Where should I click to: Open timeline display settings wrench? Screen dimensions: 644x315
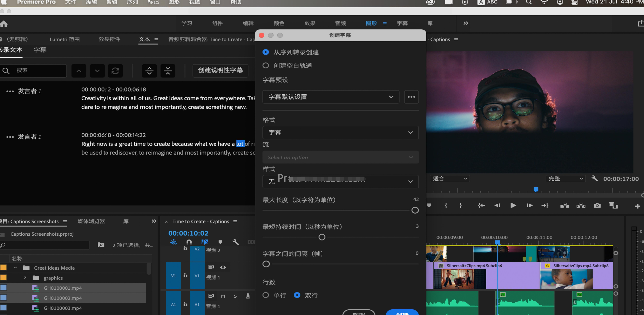coord(236,242)
